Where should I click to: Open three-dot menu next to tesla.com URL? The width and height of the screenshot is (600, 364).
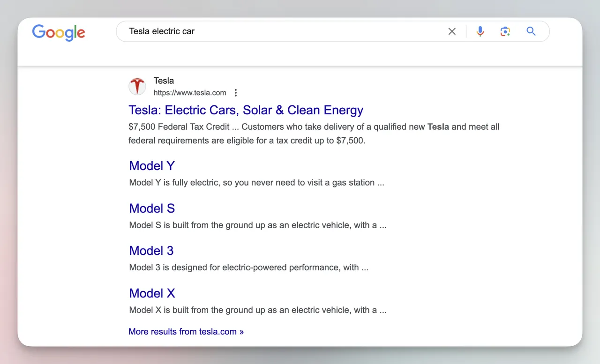(x=236, y=93)
